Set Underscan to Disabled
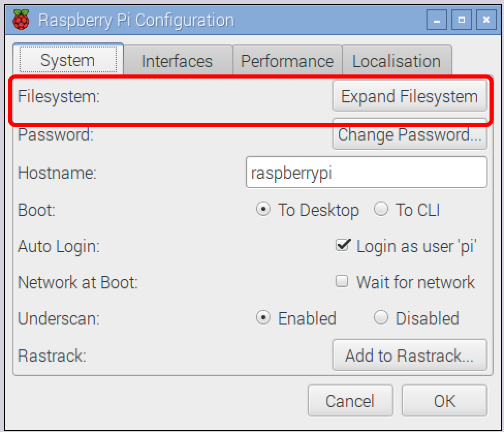Screen dimensions: 504x432 click(x=381, y=318)
